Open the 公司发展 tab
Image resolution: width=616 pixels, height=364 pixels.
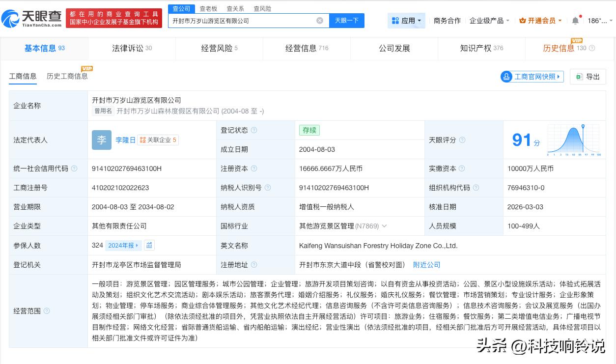[x=394, y=48]
